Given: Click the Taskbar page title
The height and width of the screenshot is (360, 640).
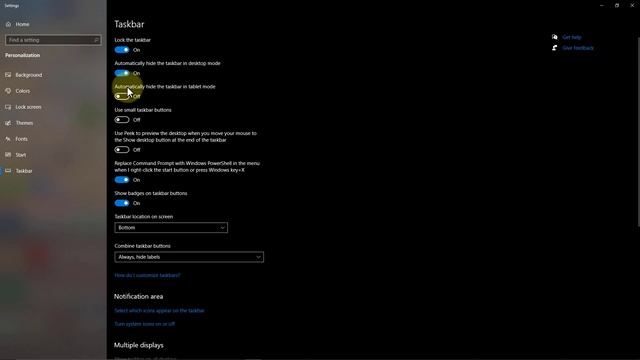Looking at the screenshot, I should point(129,24).
